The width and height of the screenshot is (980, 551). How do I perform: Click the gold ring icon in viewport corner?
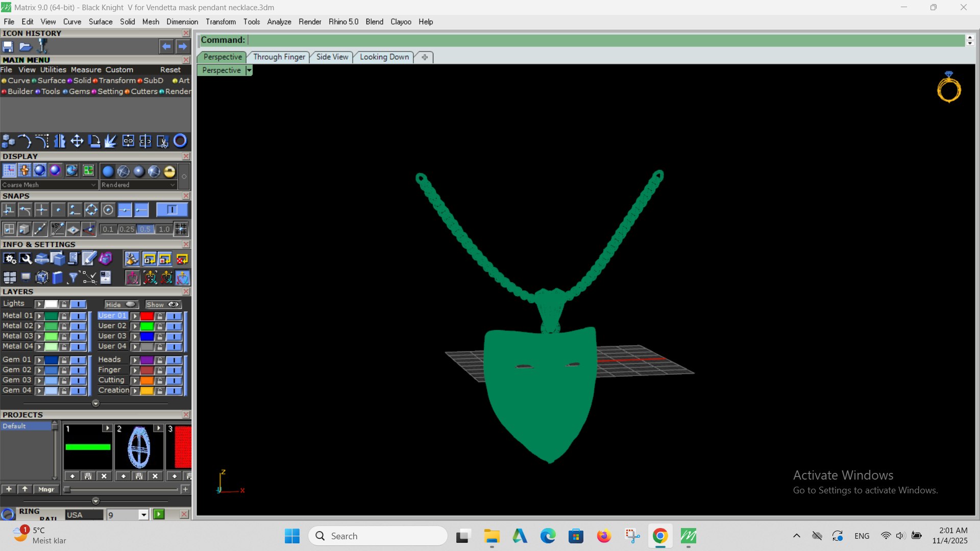click(x=949, y=88)
